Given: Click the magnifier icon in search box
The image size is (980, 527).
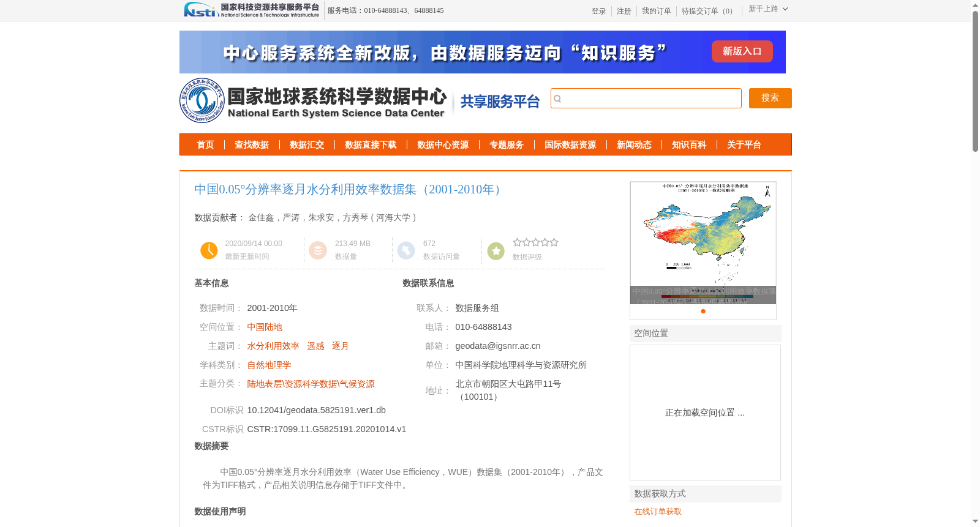Looking at the screenshot, I should click(x=557, y=99).
